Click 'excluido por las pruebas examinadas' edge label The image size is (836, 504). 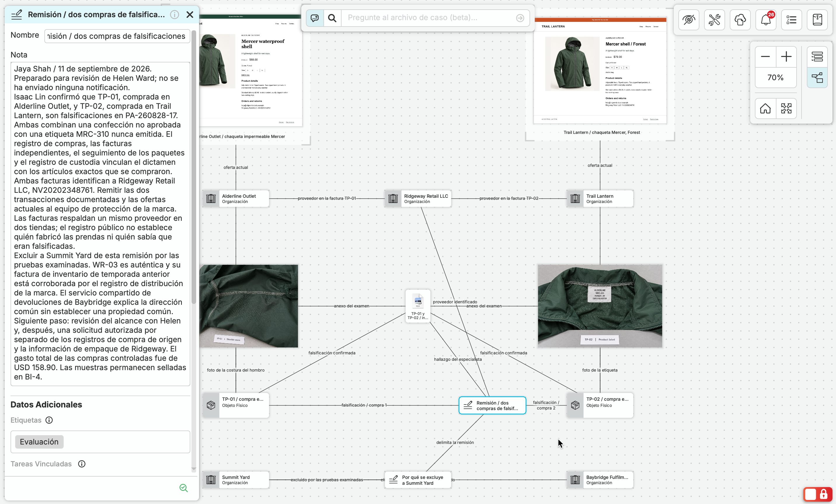pyautogui.click(x=327, y=480)
